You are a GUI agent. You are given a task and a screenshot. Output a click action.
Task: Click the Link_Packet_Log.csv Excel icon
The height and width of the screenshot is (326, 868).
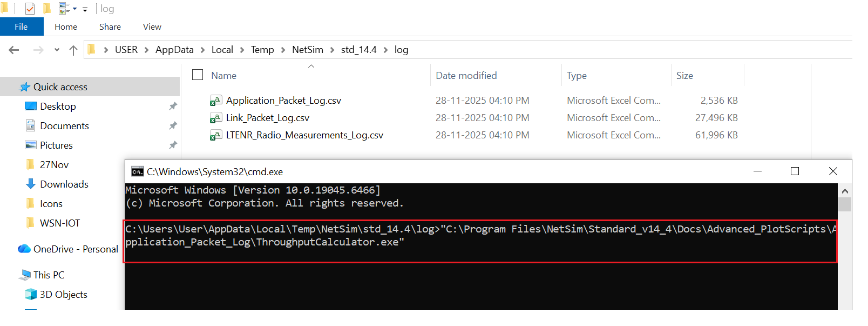click(216, 118)
